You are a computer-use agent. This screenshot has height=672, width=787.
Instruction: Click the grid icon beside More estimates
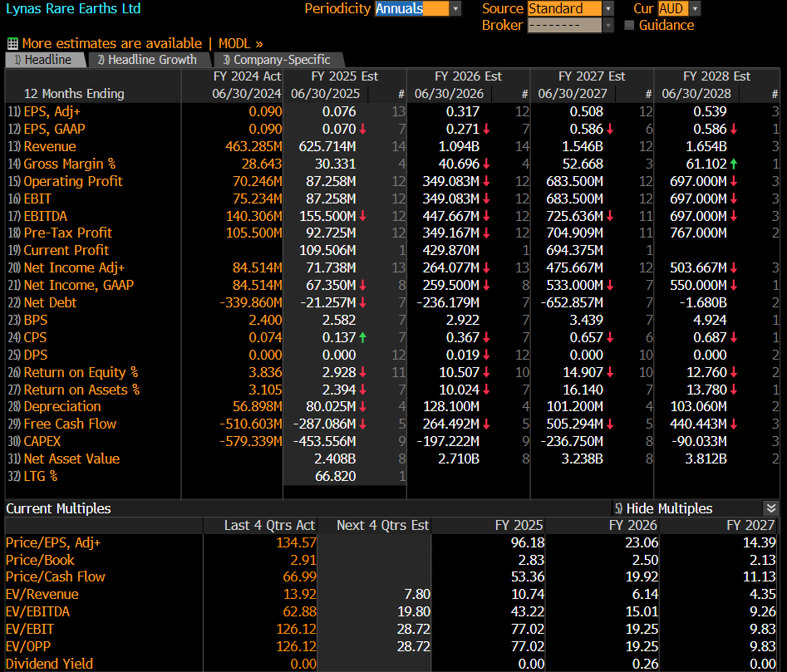click(x=12, y=44)
